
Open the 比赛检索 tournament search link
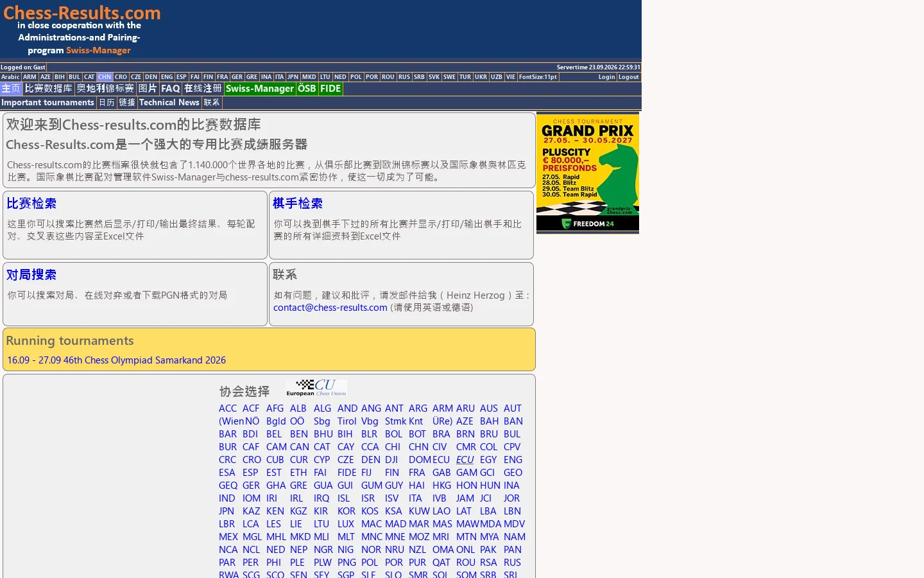(x=31, y=204)
